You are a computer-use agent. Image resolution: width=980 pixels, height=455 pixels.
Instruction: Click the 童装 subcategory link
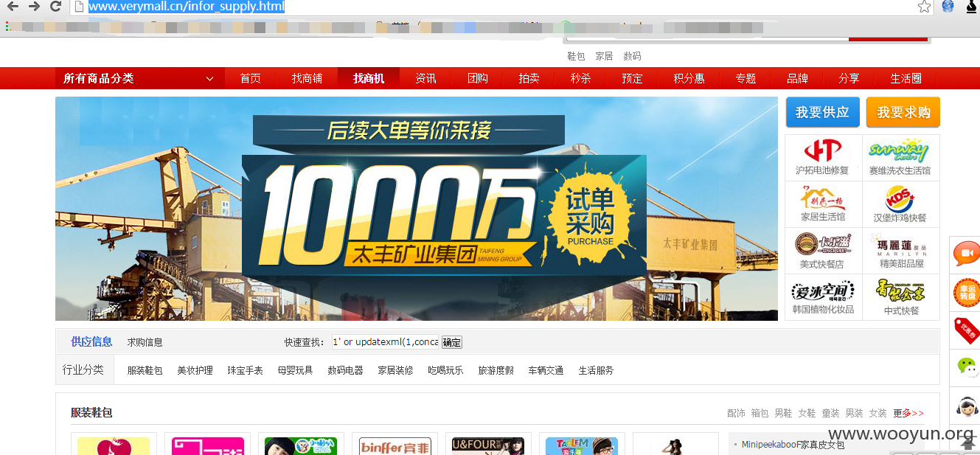pos(830,413)
